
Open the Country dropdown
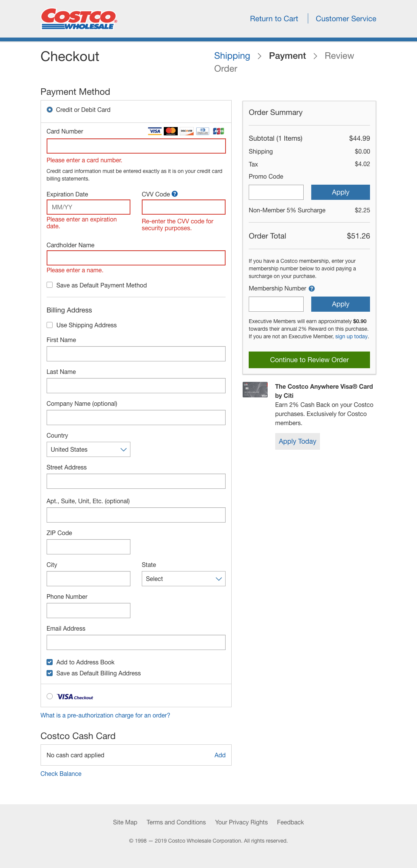[x=88, y=449]
